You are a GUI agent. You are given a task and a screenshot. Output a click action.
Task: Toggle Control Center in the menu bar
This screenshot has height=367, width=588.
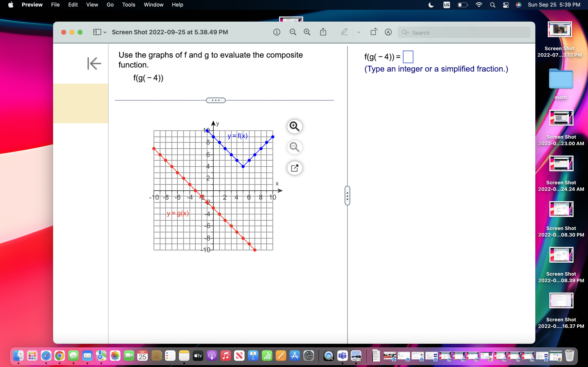pyautogui.click(x=506, y=5)
